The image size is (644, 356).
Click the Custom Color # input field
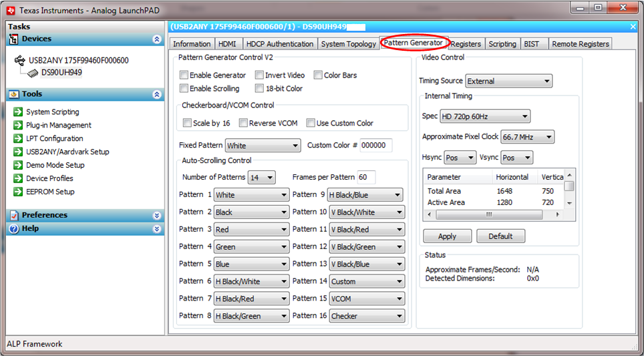376,146
